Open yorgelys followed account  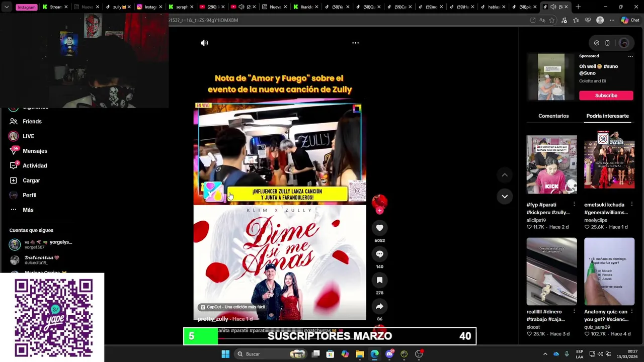[x=41, y=244]
